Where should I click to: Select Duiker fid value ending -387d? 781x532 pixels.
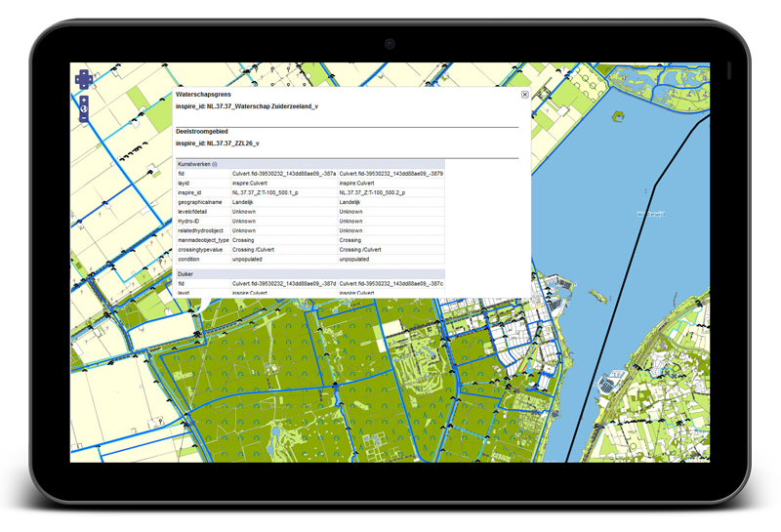pyautogui.click(x=284, y=283)
